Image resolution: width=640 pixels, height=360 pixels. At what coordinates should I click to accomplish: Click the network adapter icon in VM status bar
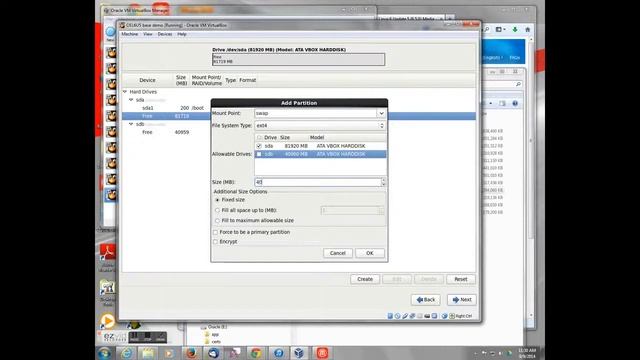click(412, 316)
